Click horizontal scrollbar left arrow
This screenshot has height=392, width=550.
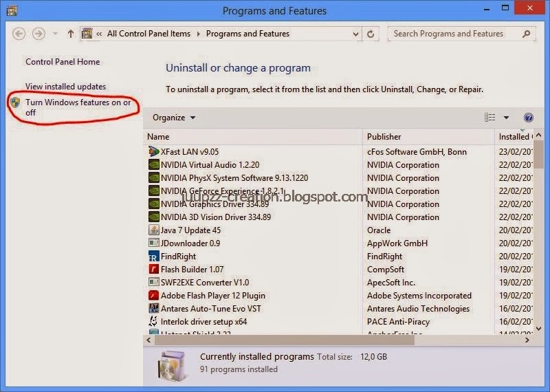click(148, 340)
